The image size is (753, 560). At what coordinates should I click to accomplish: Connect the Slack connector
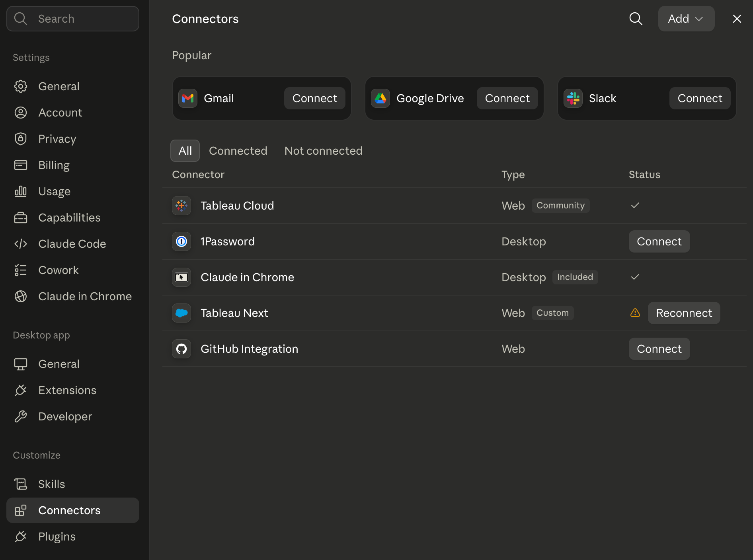click(700, 98)
